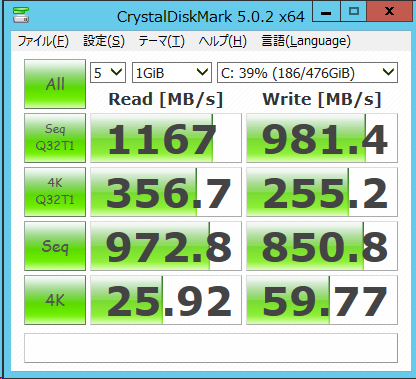Select the 255.2 4K Q32T1 write result
Image resolution: width=416 pixels, height=379 pixels.
(x=322, y=192)
